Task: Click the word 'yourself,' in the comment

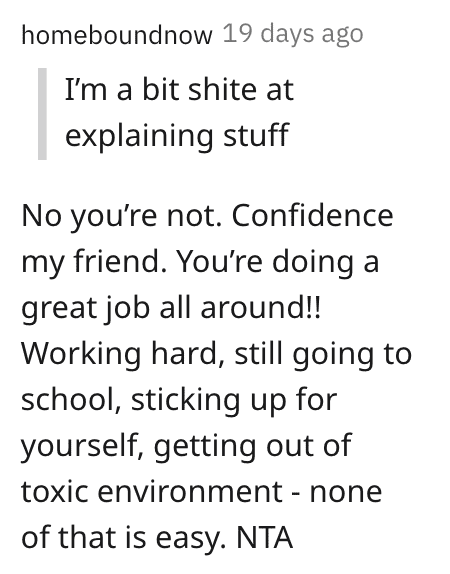Action: [x=82, y=447]
